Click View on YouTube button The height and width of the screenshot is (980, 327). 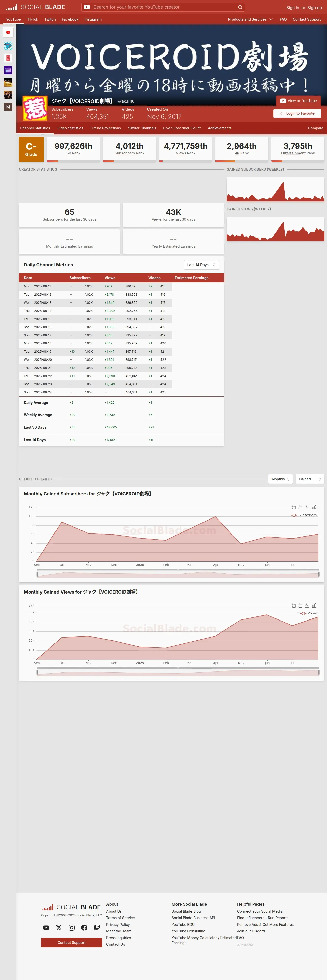(x=298, y=101)
